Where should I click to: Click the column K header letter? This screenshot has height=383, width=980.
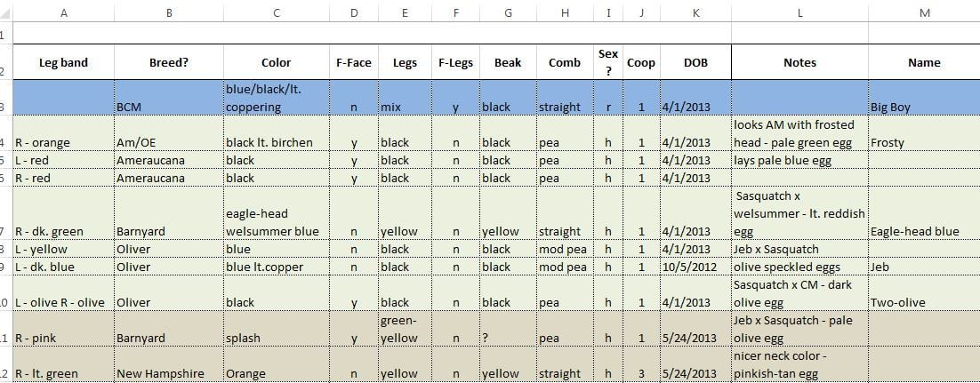[695, 12]
